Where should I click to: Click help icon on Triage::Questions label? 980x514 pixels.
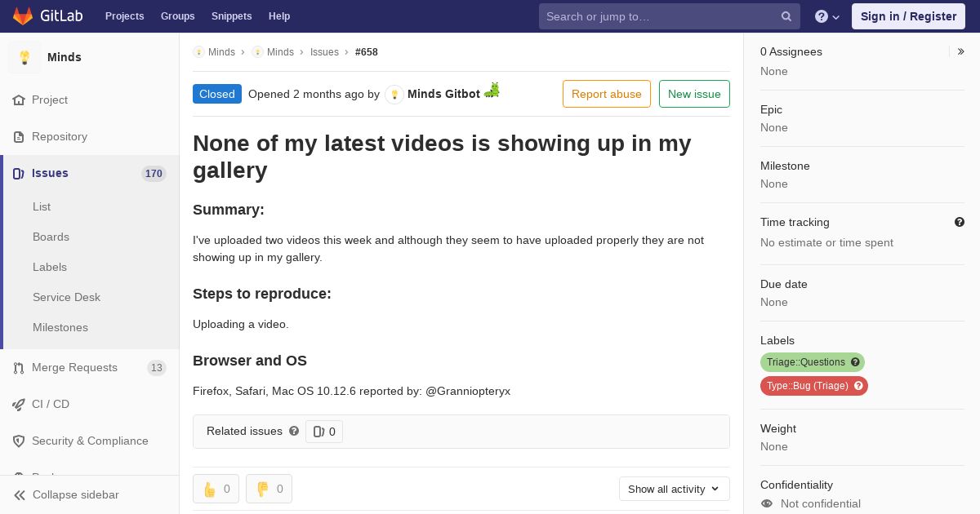point(855,362)
